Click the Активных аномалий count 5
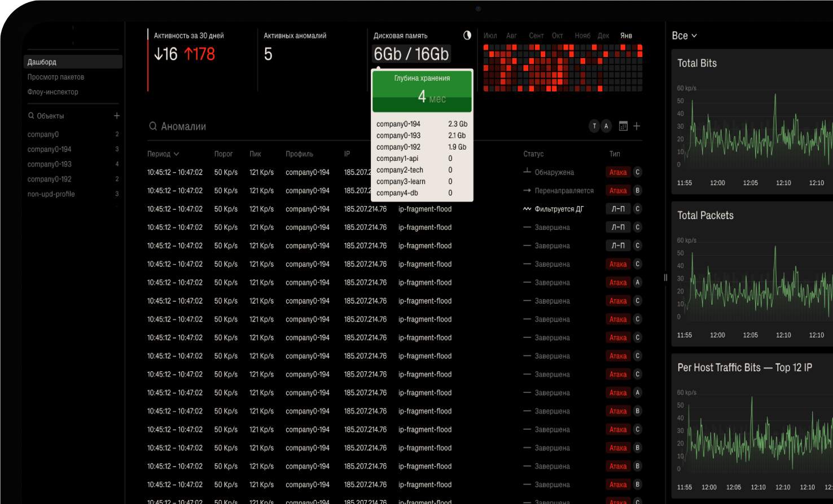 coord(268,54)
